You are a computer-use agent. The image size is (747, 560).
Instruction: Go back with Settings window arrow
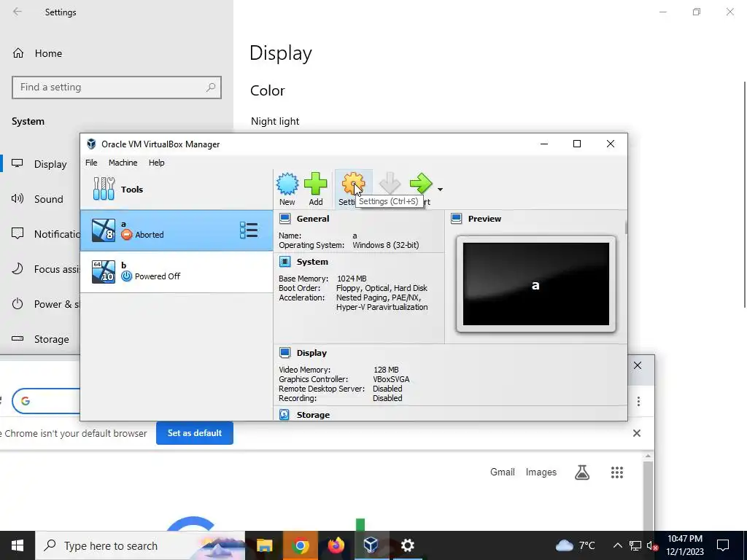pyautogui.click(x=18, y=12)
